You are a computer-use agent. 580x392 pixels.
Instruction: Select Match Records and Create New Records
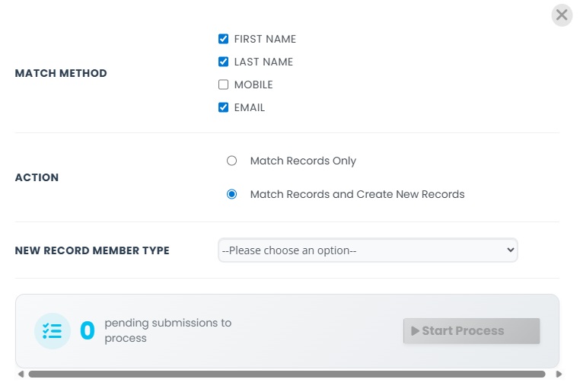pos(231,194)
